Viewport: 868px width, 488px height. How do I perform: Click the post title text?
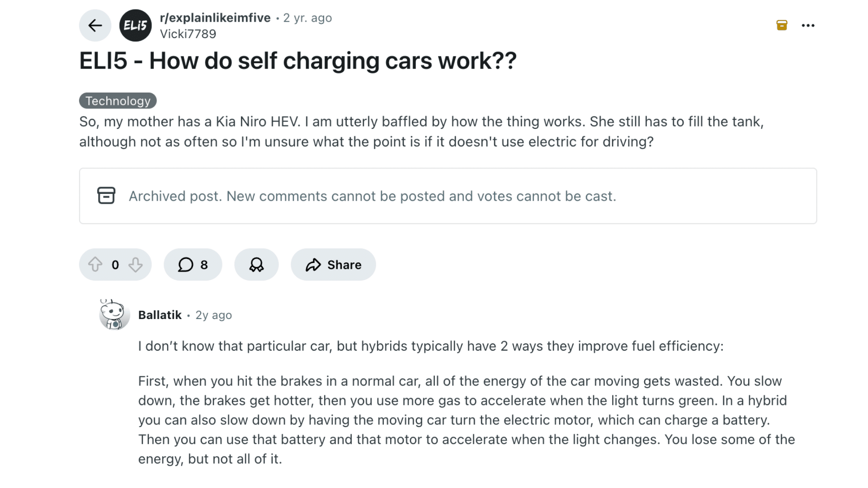click(297, 60)
